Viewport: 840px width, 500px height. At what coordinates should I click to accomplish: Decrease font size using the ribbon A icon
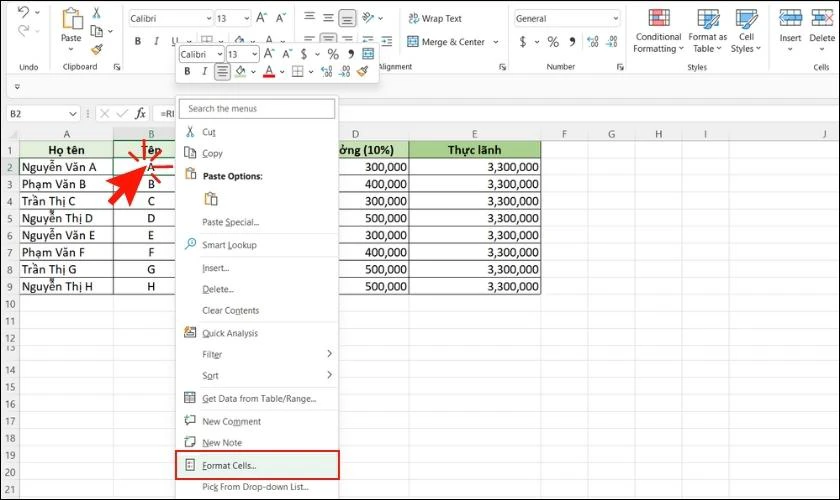(281, 18)
